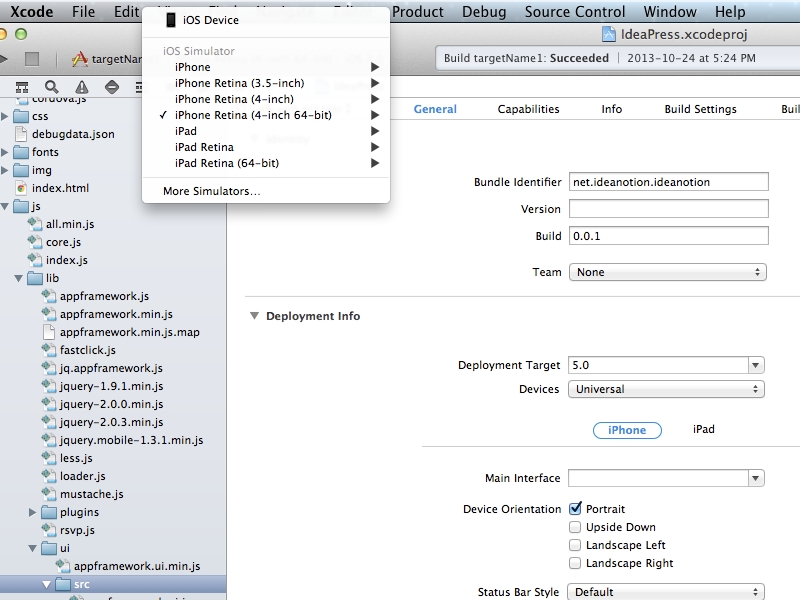Open the Team dropdown
Screen dimensions: 800x600
point(667,272)
